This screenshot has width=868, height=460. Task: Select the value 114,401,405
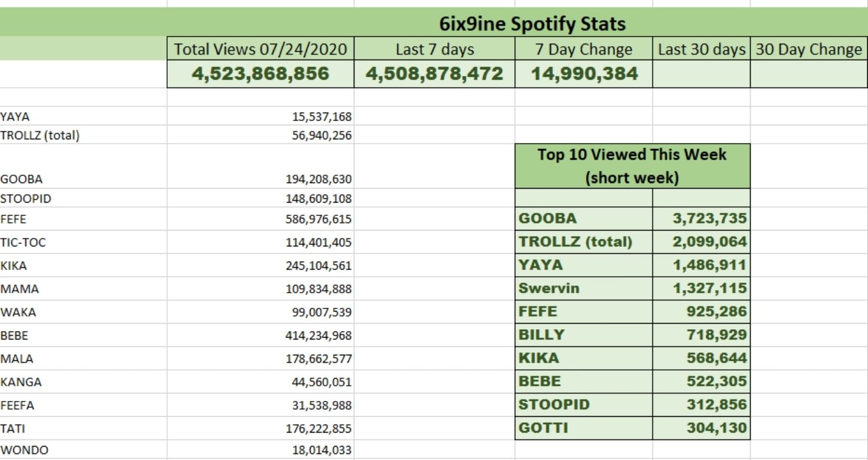tap(319, 242)
